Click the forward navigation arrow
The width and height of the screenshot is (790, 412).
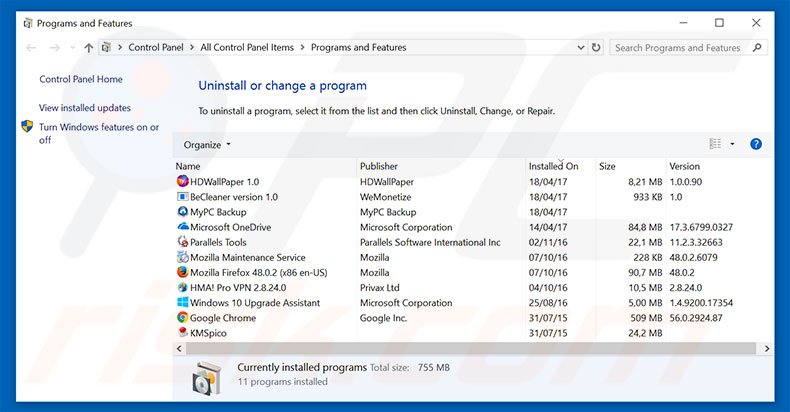(x=54, y=48)
